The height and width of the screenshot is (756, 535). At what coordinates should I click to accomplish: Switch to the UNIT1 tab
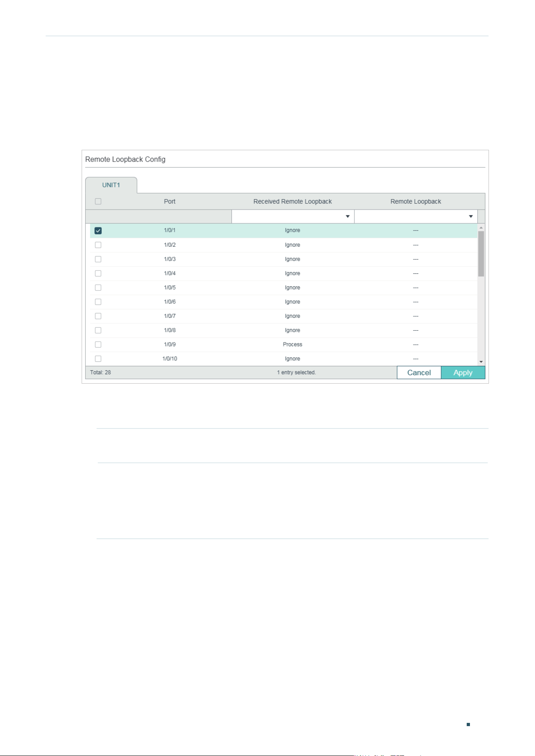[111, 185]
